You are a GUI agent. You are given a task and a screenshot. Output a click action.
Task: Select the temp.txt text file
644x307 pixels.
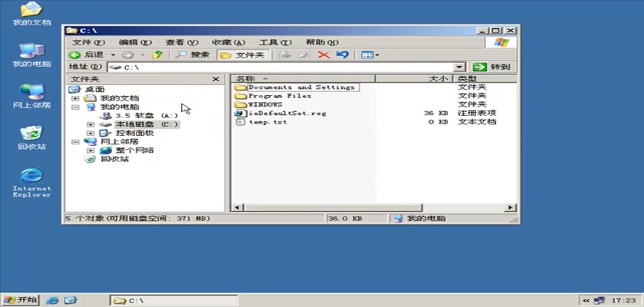(267, 122)
